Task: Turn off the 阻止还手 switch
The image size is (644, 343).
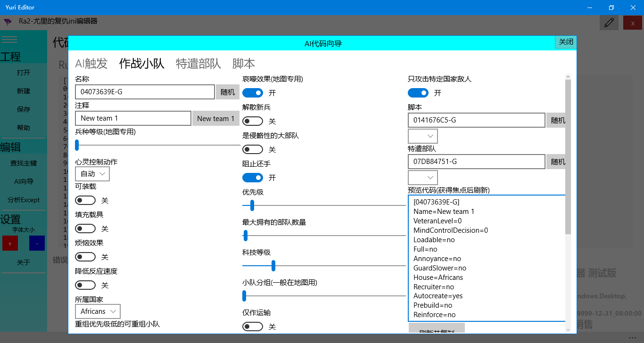Action: pos(253,178)
